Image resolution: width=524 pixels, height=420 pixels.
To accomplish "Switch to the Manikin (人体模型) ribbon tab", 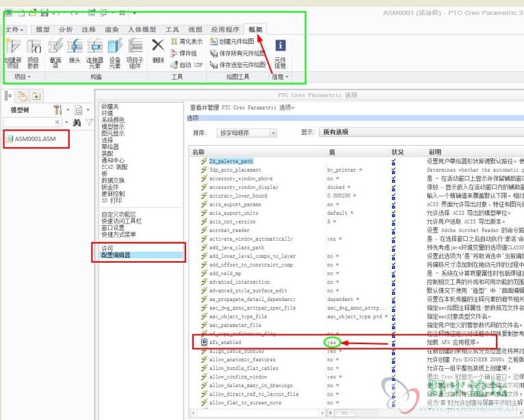I will [142, 29].
